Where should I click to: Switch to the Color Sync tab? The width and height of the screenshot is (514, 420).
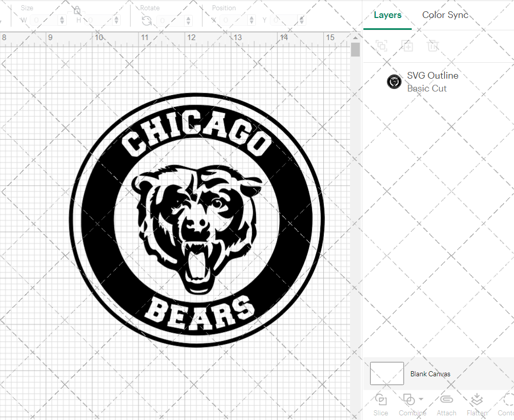445,15
